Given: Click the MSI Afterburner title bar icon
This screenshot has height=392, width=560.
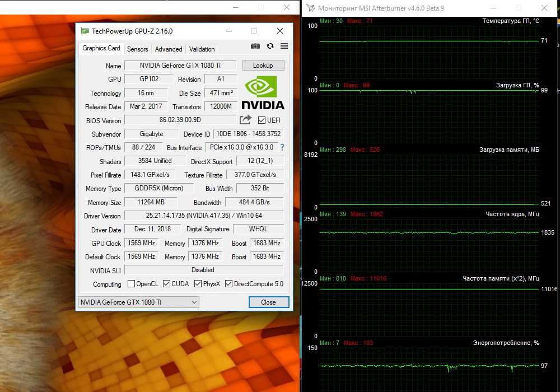Looking at the screenshot, I should (x=310, y=8).
